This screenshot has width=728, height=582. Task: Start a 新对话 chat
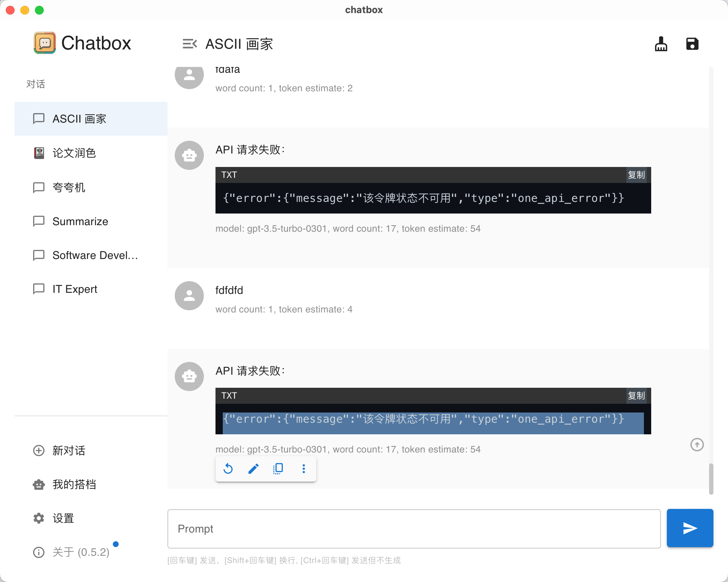click(68, 451)
